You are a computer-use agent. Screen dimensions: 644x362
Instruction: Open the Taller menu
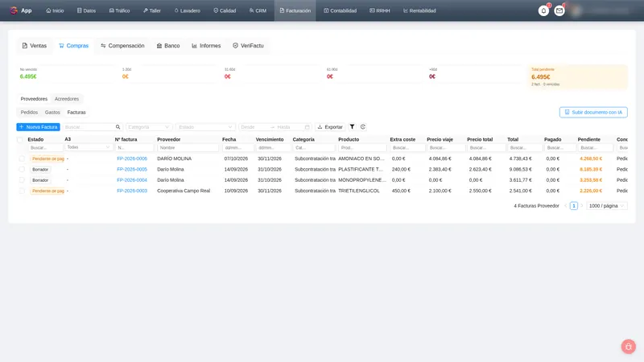pyautogui.click(x=152, y=10)
